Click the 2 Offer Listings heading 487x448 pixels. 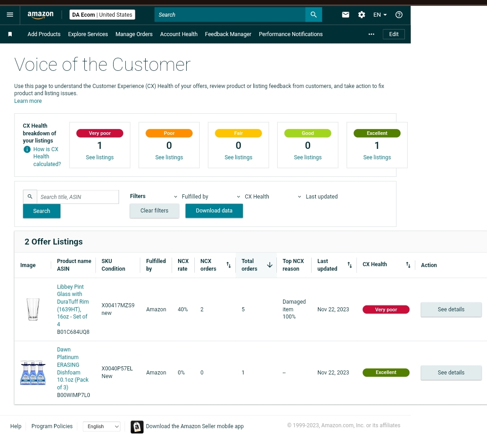pos(53,242)
